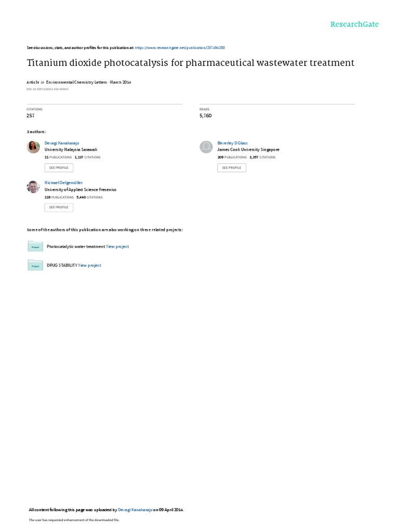The height and width of the screenshot is (532, 399).
Task: Open Michael Oelgemöller author name link
Action: tap(63, 183)
